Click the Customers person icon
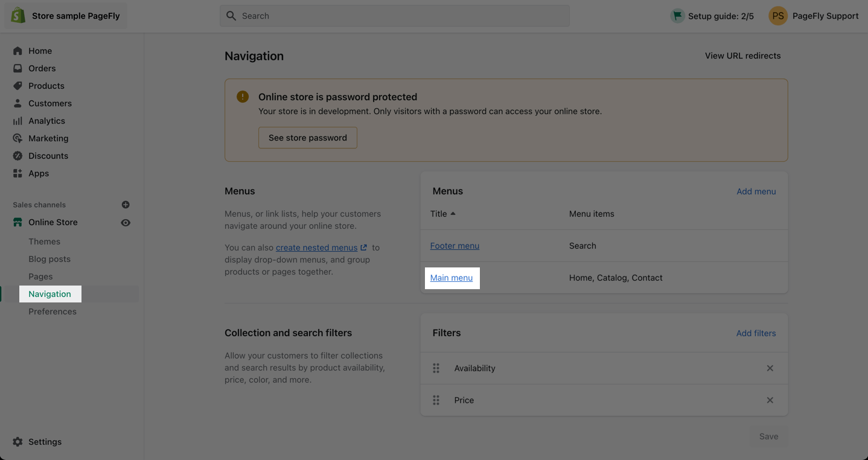The width and height of the screenshot is (868, 460). (18, 103)
